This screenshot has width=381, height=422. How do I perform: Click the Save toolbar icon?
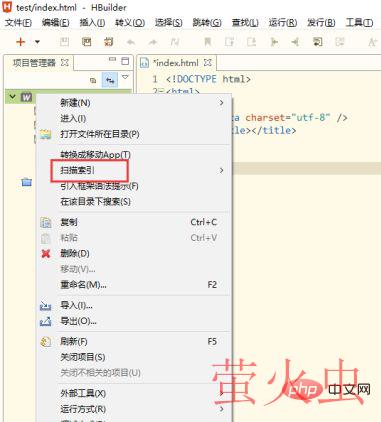[x=64, y=42]
